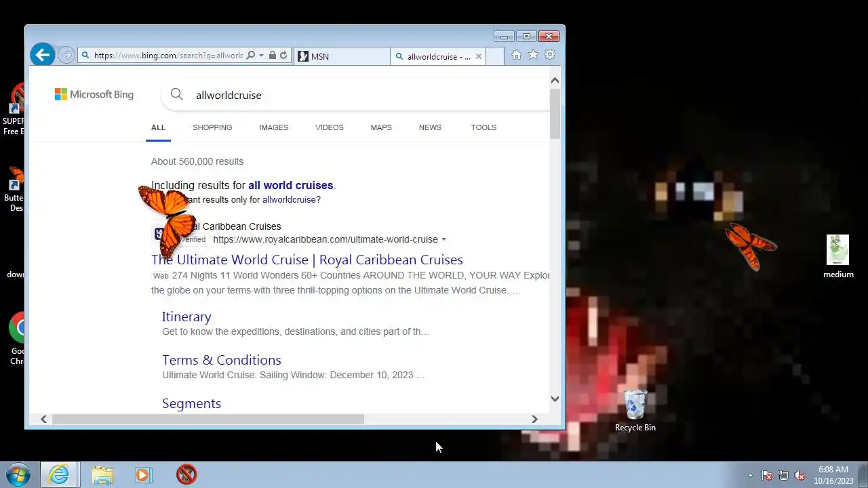Image resolution: width=868 pixels, height=488 pixels.
Task: Open Action Center flag icon
Action: pyautogui.click(x=767, y=475)
